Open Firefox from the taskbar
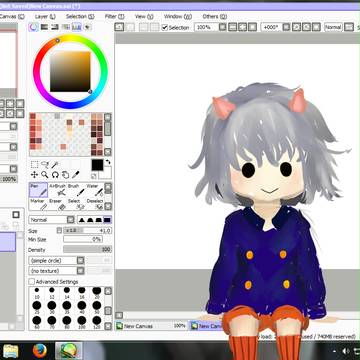The image size is (360, 360). tap(40, 351)
